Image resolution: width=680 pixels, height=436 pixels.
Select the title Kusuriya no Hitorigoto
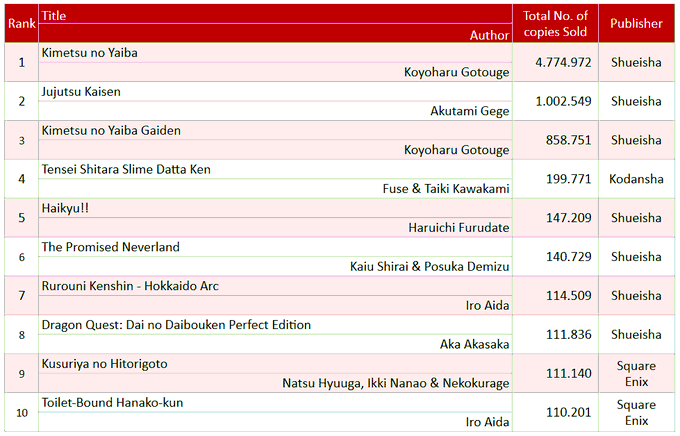[x=105, y=364]
